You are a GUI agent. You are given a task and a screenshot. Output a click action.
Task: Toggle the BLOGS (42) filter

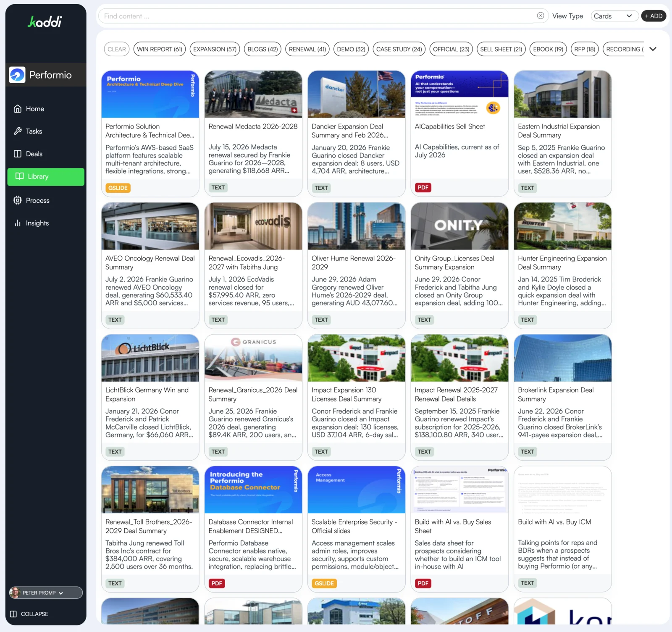click(x=262, y=49)
